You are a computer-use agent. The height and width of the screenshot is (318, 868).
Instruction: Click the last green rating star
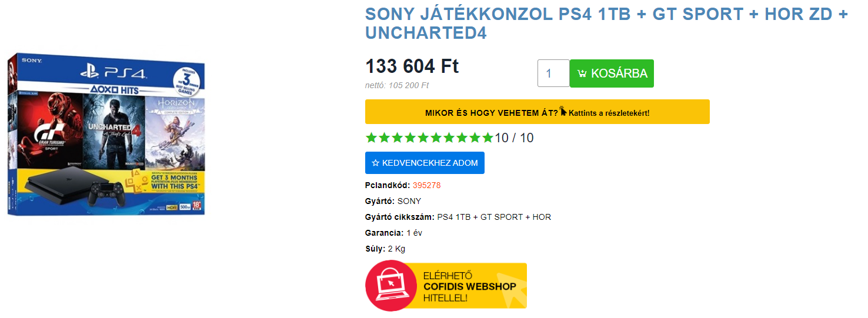pyautogui.click(x=488, y=138)
